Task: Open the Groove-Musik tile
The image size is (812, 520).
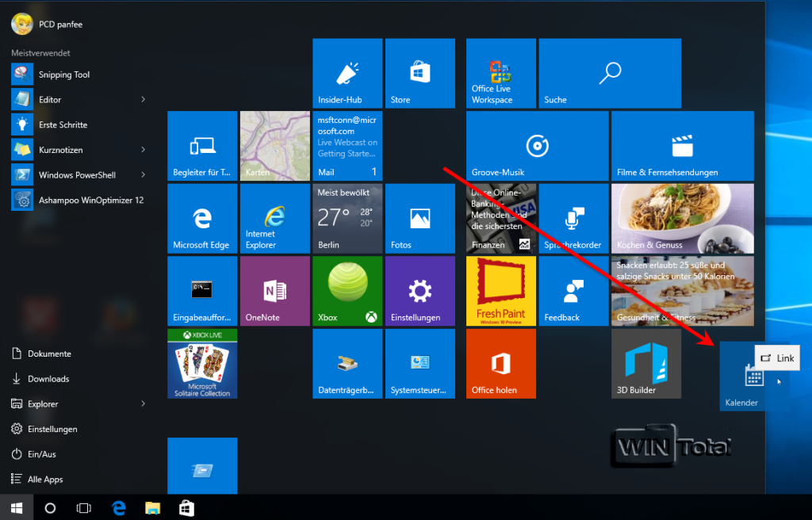Action: point(537,146)
